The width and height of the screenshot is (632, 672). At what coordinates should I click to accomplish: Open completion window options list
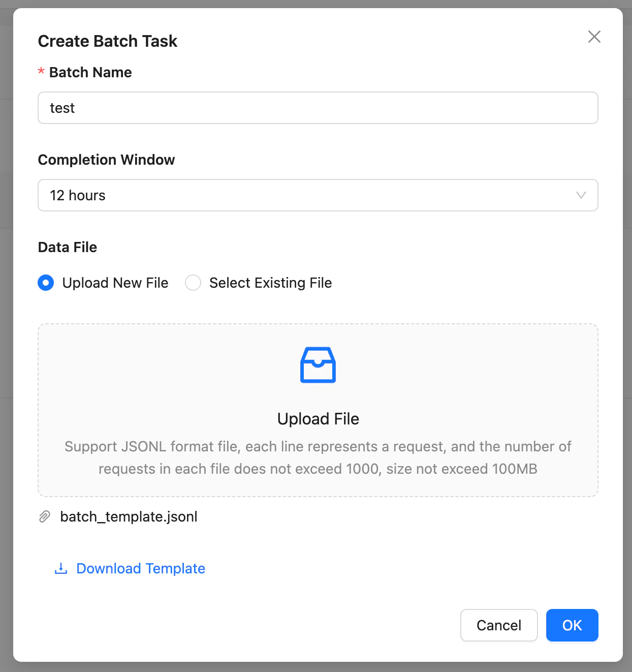click(318, 195)
